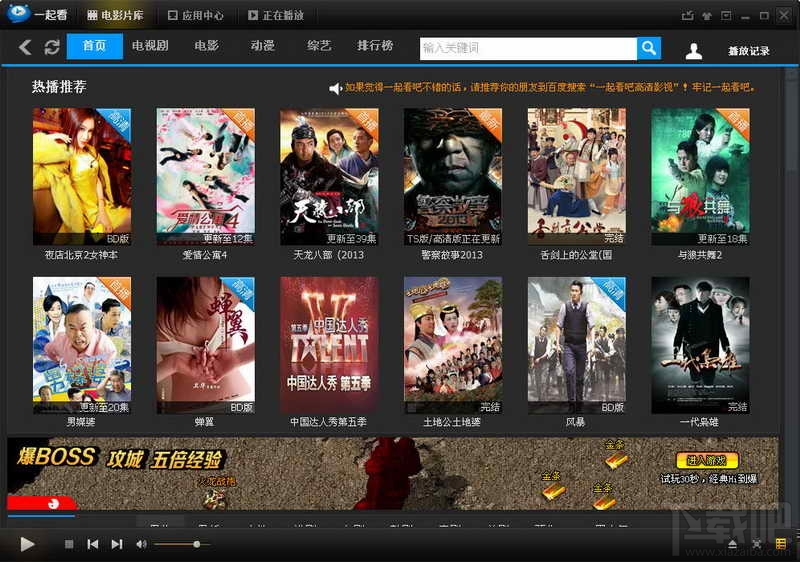The image size is (800, 562).
Task: Open the 爱情公寓4 poster thumbnail
Action: pyautogui.click(x=206, y=176)
